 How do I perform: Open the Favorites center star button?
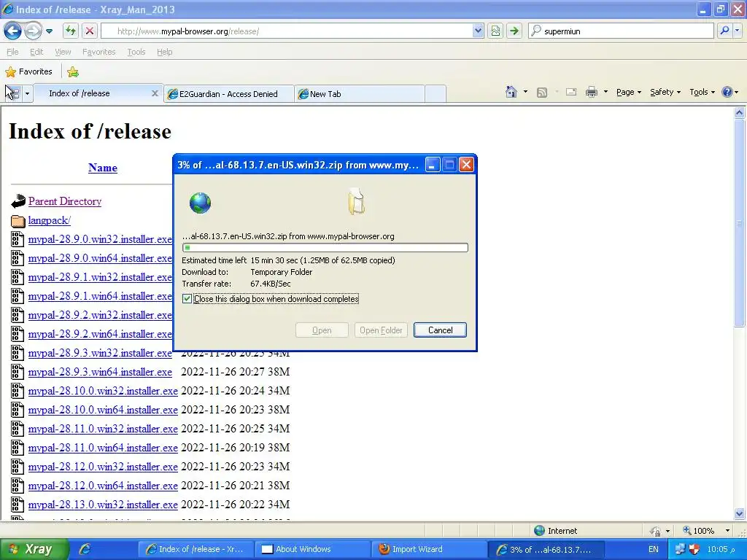click(28, 71)
